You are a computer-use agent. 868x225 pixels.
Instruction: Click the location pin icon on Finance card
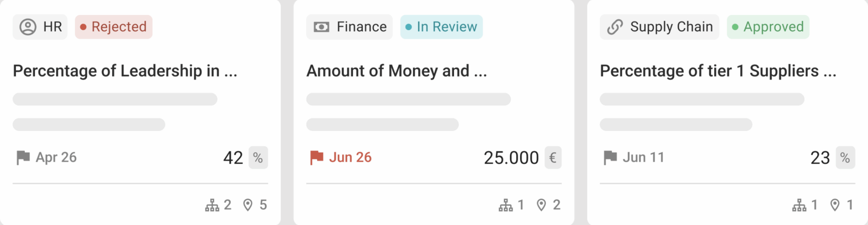pyautogui.click(x=541, y=205)
